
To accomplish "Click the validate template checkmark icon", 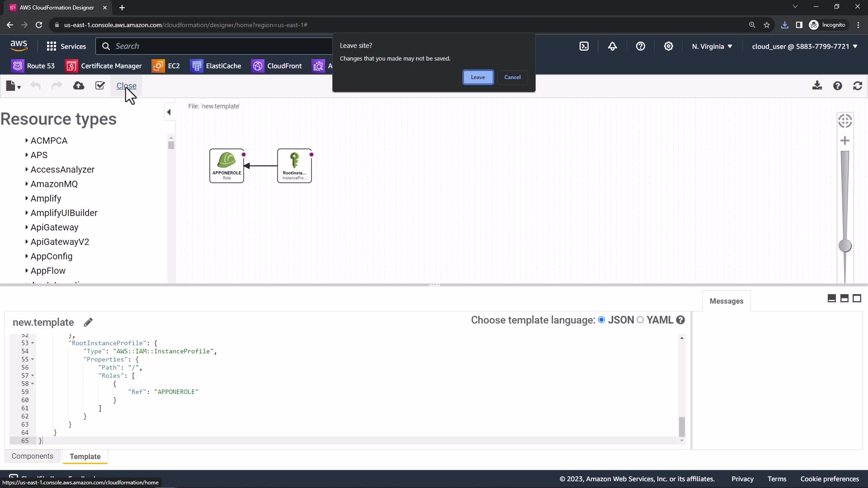I will click(x=100, y=86).
